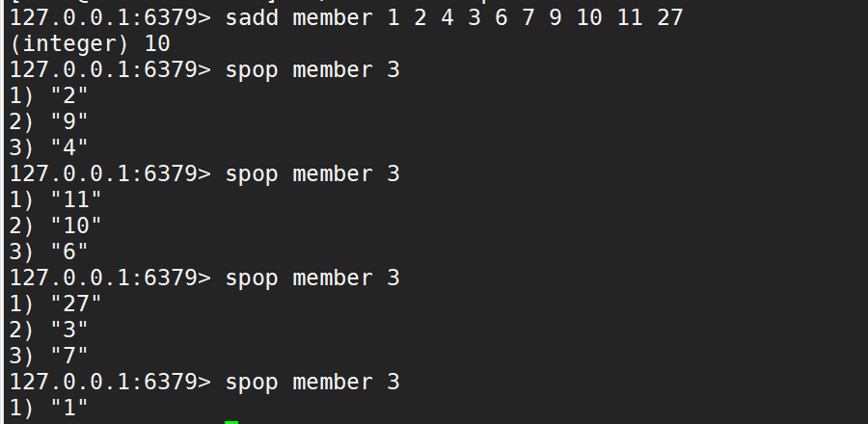
Task: Click the output value "3" in quotes
Action: tap(69, 330)
